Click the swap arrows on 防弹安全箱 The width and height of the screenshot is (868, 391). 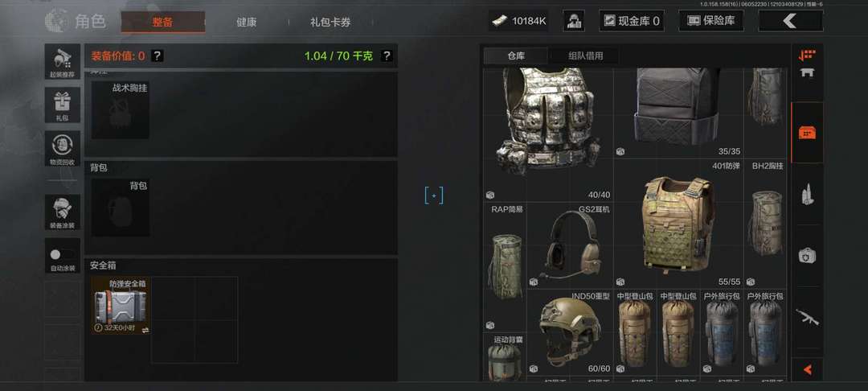145,330
